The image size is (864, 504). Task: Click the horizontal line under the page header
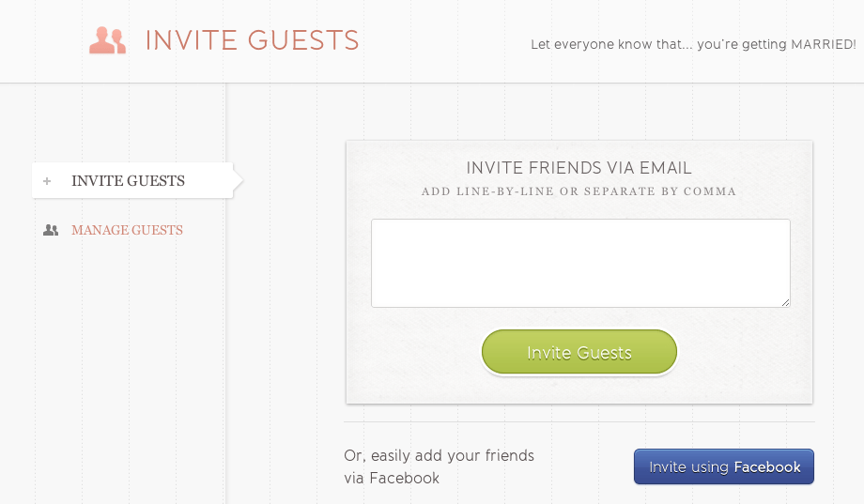(432, 84)
